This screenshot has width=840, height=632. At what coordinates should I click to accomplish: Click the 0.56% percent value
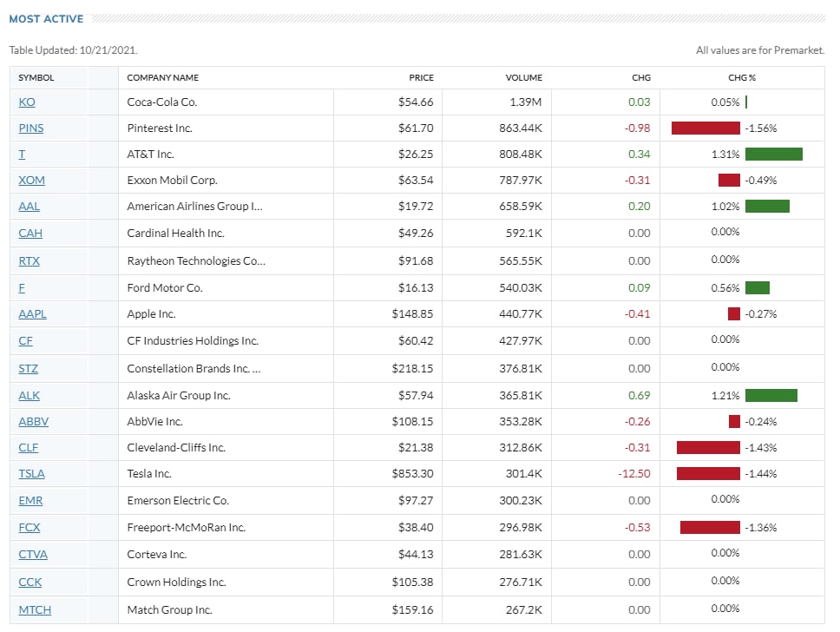725,288
